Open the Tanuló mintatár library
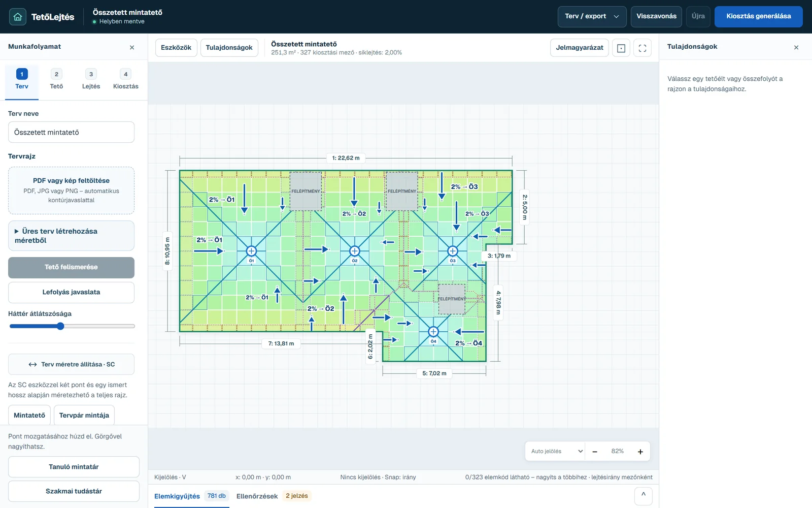This screenshot has width=812, height=508. 74,467
